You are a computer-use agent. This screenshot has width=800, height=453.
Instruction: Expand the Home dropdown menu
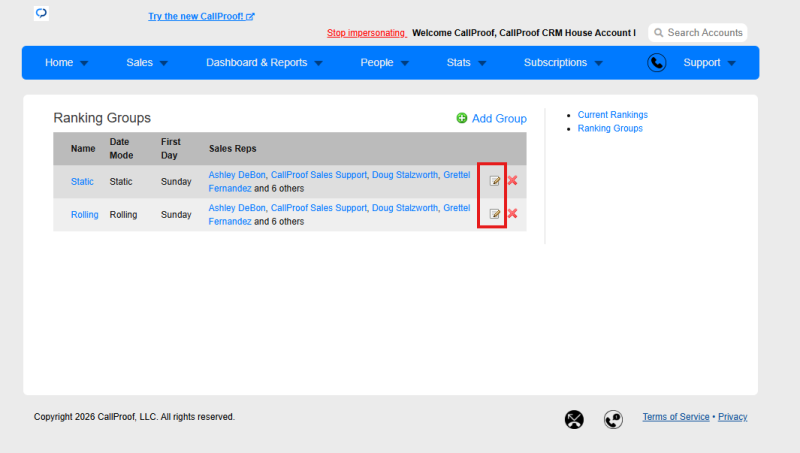point(66,63)
